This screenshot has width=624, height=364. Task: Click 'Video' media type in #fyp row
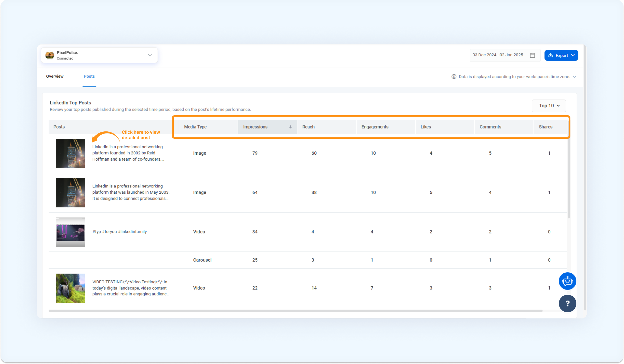[199, 232]
